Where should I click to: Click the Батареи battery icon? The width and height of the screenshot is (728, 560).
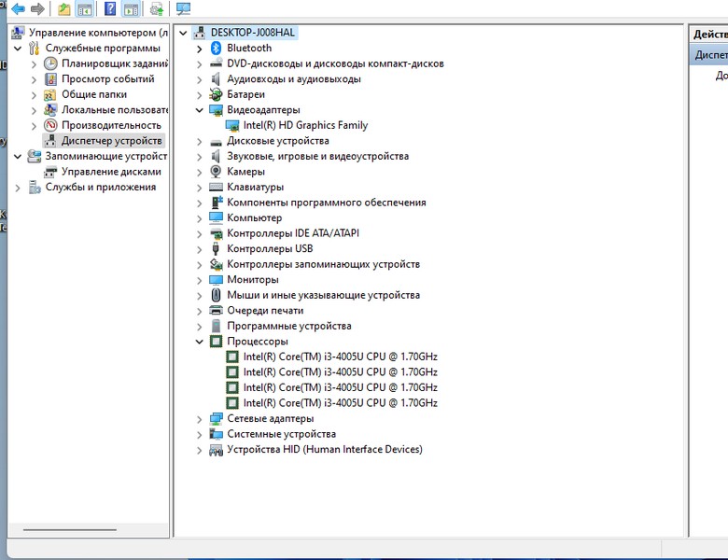tap(217, 94)
